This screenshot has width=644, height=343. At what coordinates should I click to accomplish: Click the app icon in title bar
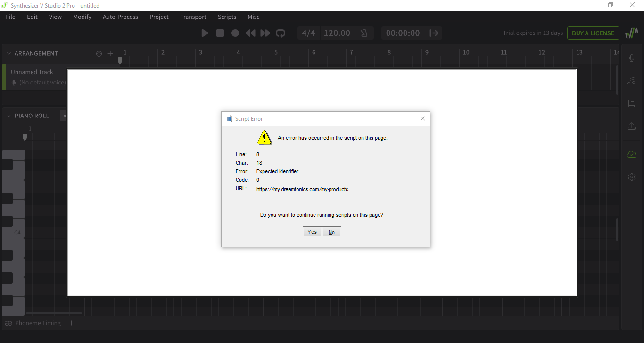5,5
